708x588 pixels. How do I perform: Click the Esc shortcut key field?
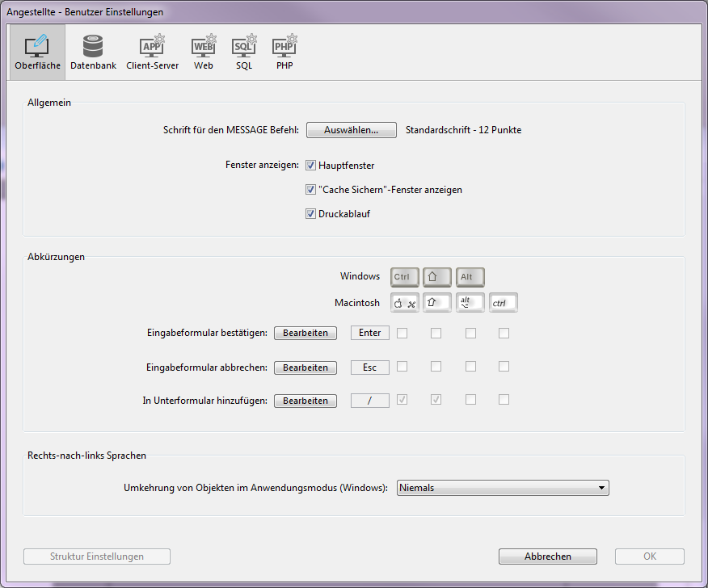[369, 367]
